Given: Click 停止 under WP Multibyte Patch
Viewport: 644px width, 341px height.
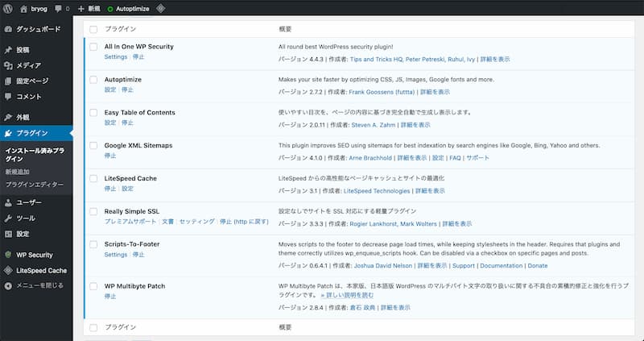Looking at the screenshot, I should (x=110, y=296).
